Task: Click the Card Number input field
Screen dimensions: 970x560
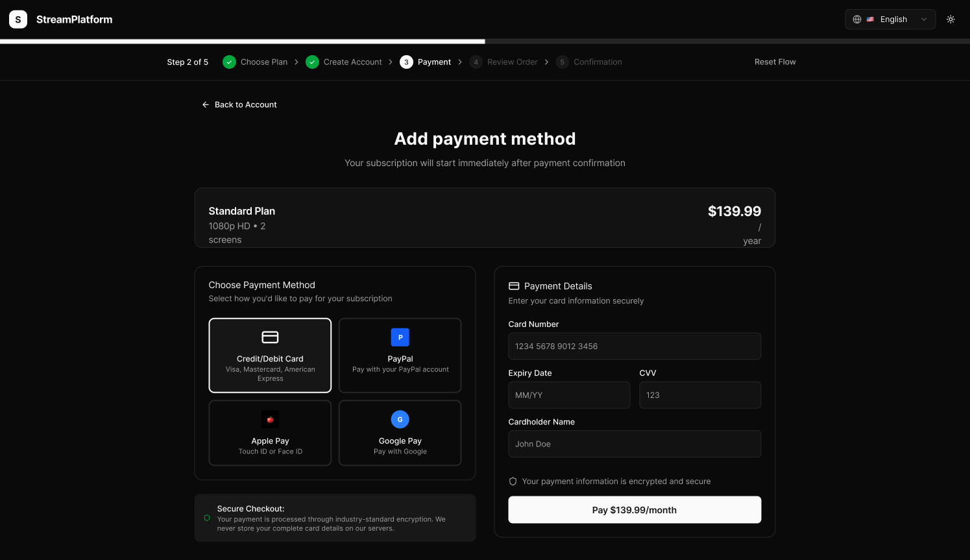Action: pyautogui.click(x=635, y=346)
